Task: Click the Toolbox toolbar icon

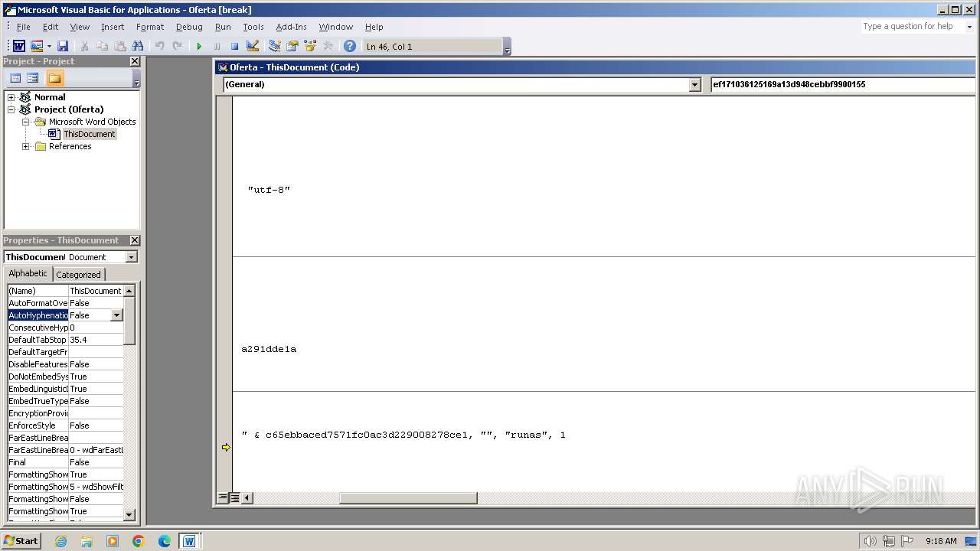Action: (x=328, y=46)
